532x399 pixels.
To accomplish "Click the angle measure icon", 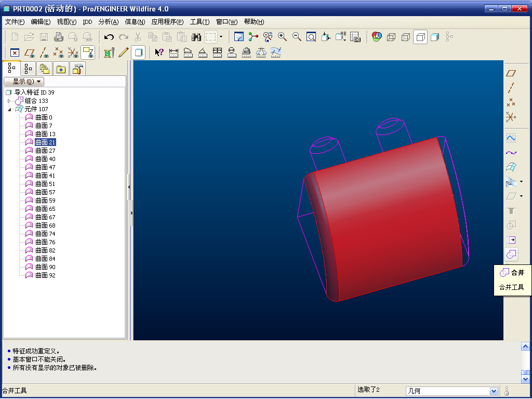I will (203, 52).
